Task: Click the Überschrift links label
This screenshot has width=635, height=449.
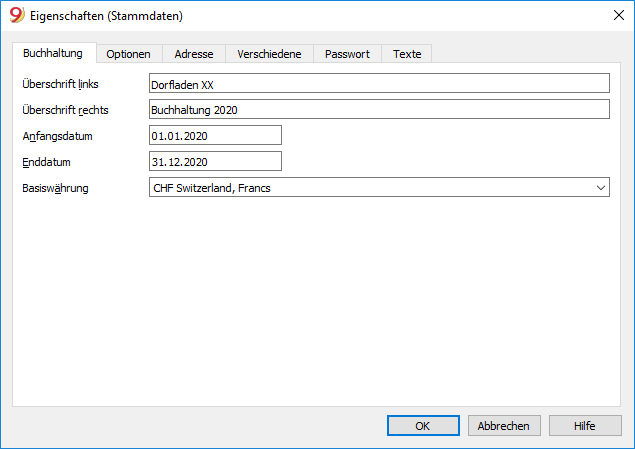Action: click(60, 84)
